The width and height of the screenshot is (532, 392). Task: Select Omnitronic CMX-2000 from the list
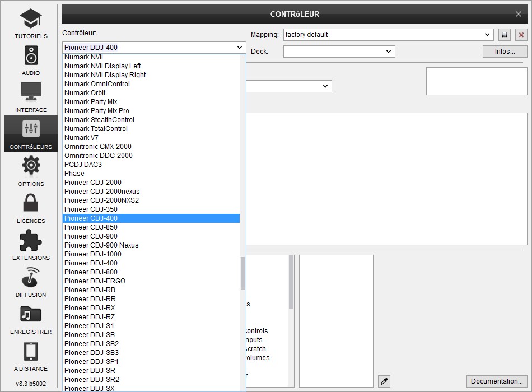pyautogui.click(x=151, y=147)
